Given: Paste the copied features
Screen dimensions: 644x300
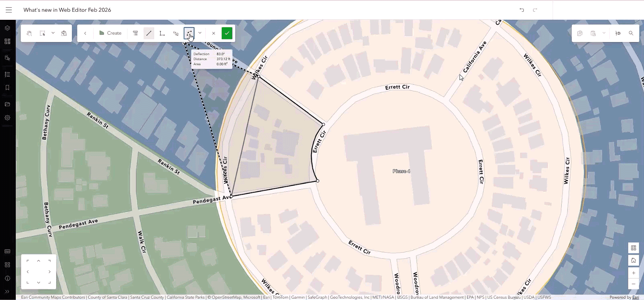Looking at the screenshot, I should click(593, 33).
